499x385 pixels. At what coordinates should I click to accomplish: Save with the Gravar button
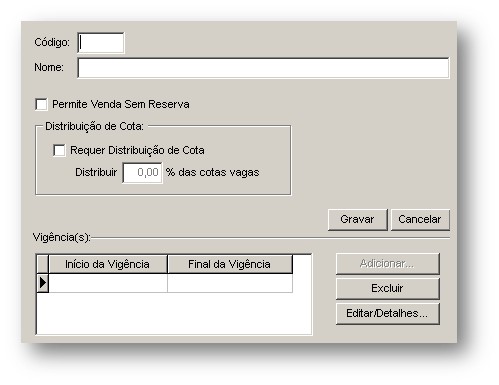coord(358,220)
